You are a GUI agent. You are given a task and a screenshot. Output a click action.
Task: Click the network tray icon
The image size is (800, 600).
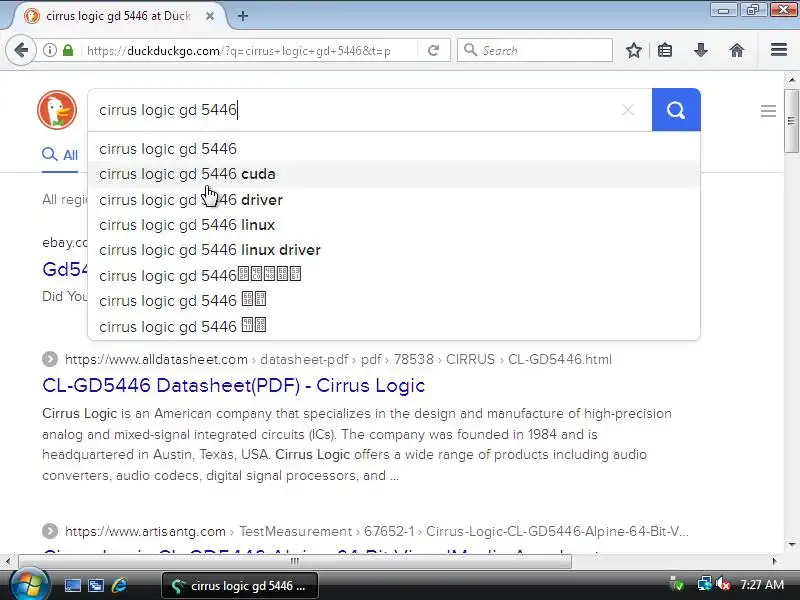tap(704, 584)
